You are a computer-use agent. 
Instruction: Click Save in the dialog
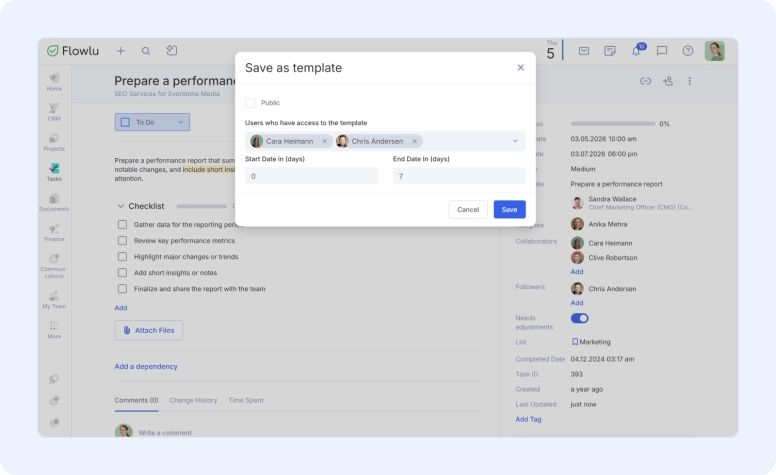coord(509,209)
